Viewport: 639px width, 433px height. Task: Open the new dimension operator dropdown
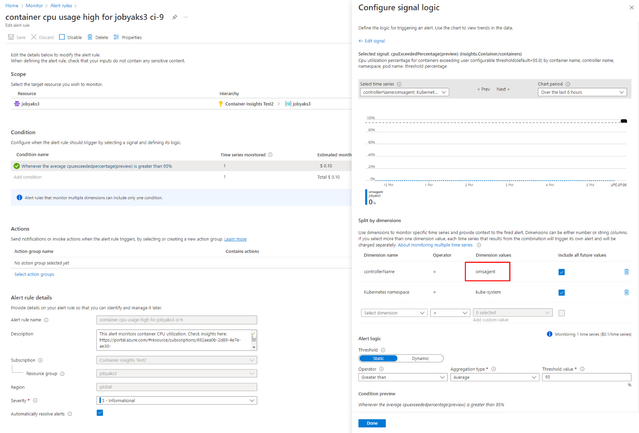[x=450, y=313]
